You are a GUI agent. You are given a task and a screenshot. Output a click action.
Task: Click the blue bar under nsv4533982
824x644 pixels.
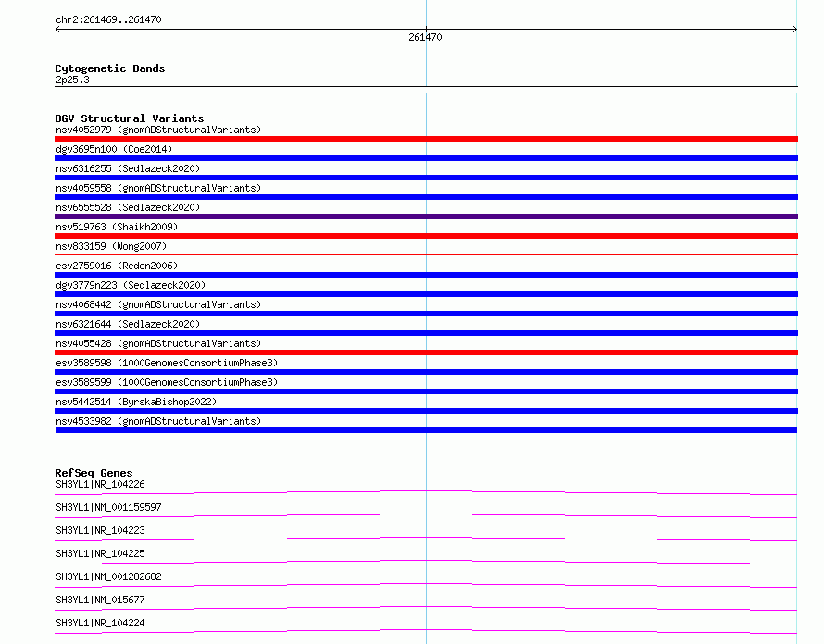point(426,430)
